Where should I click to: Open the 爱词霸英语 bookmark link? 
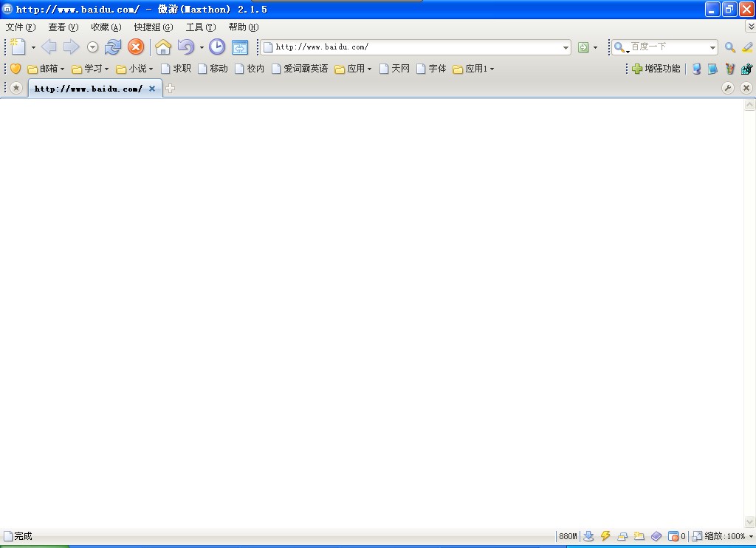pos(300,69)
